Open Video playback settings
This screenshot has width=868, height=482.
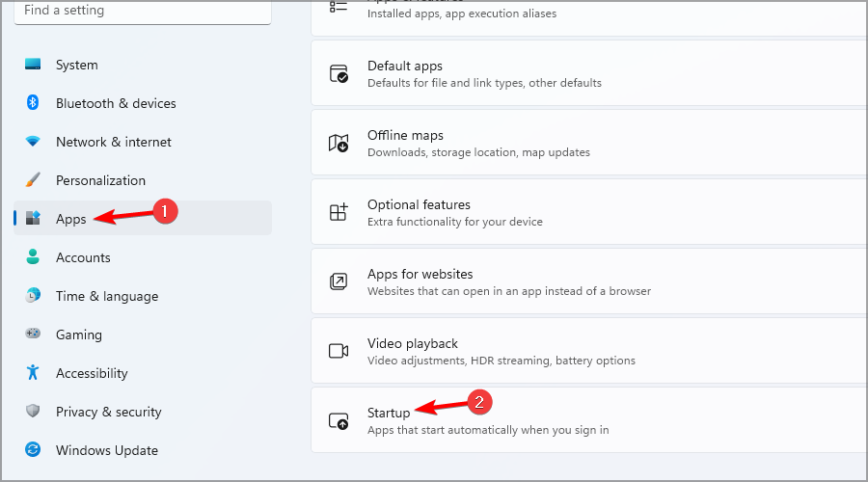coord(589,351)
